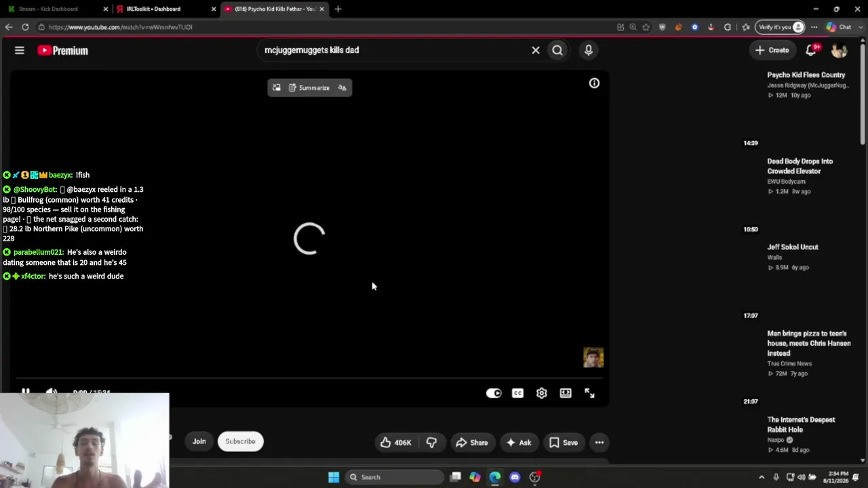This screenshot has width=868, height=488.
Task: Click the address bar URL
Action: [120, 27]
